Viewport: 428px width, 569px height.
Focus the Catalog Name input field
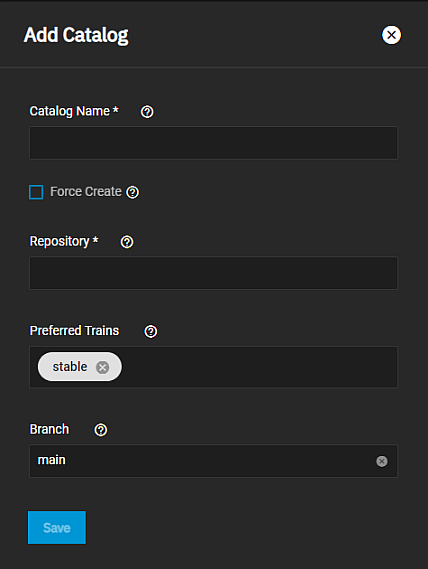pos(213,143)
